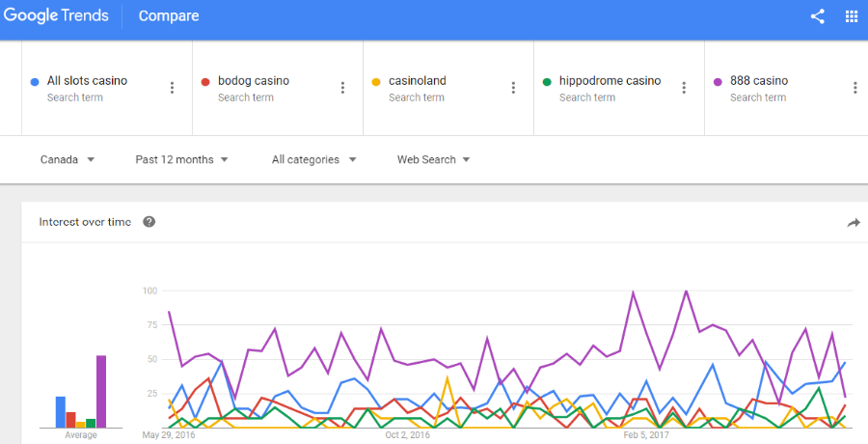Expand the Canada region dropdown
This screenshot has width=868, height=444.
[68, 159]
